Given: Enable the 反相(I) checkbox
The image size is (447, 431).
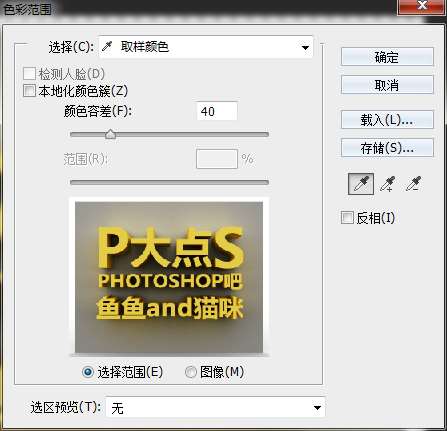Looking at the screenshot, I should pyautogui.click(x=347, y=218).
